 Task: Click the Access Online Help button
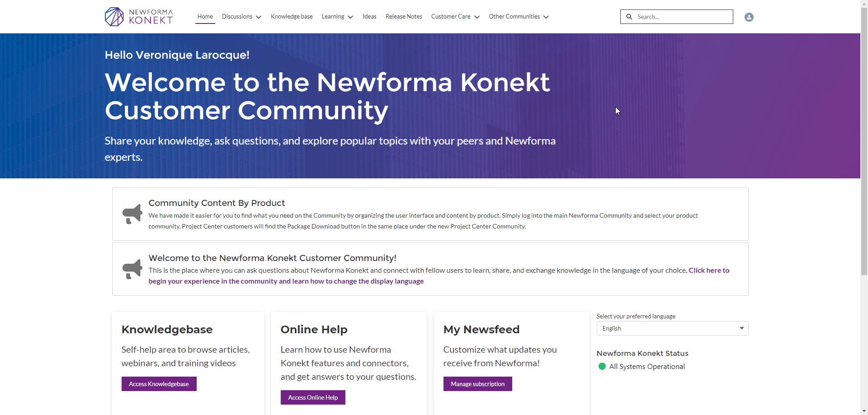pyautogui.click(x=313, y=397)
